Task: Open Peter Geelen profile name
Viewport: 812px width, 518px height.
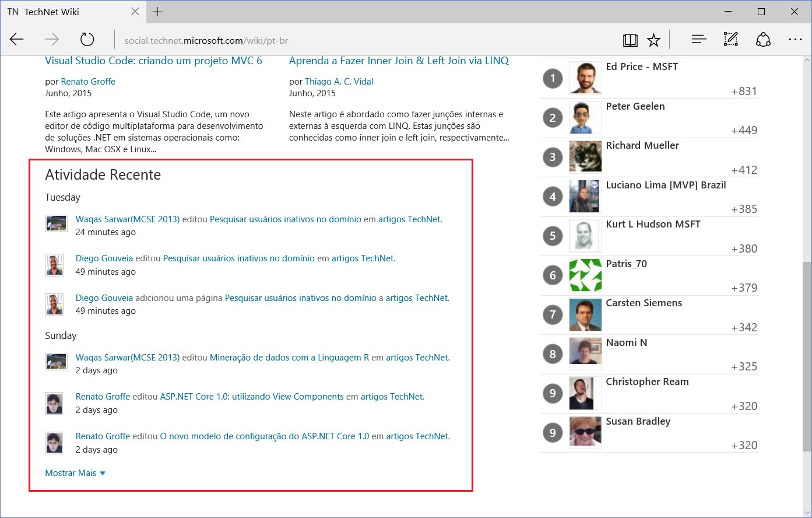Action: click(x=635, y=106)
